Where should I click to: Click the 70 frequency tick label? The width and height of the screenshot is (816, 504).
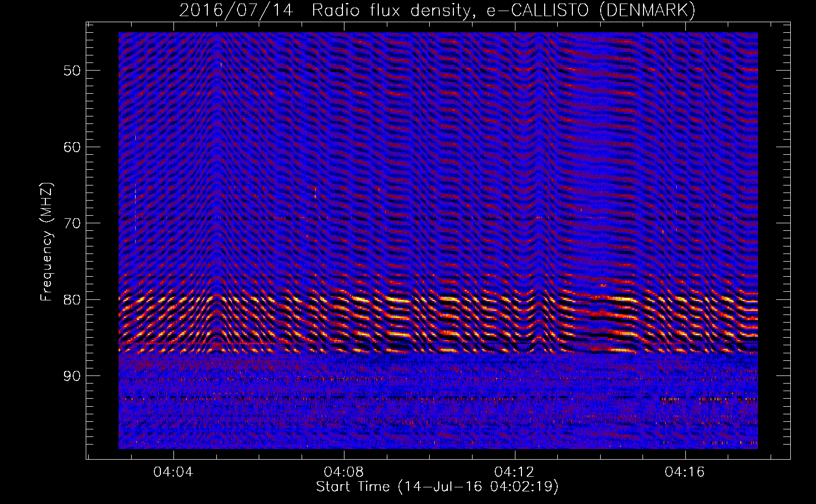pyautogui.click(x=72, y=223)
